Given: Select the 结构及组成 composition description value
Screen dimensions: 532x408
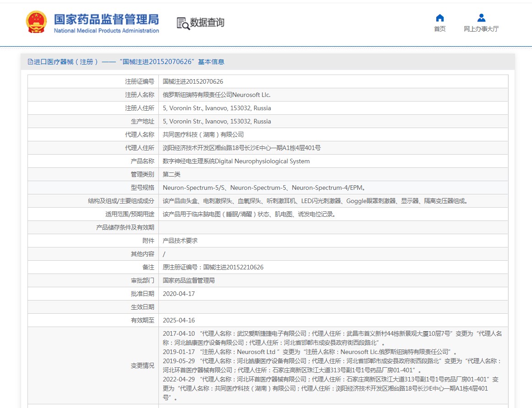Looking at the screenshot, I should coord(315,201).
